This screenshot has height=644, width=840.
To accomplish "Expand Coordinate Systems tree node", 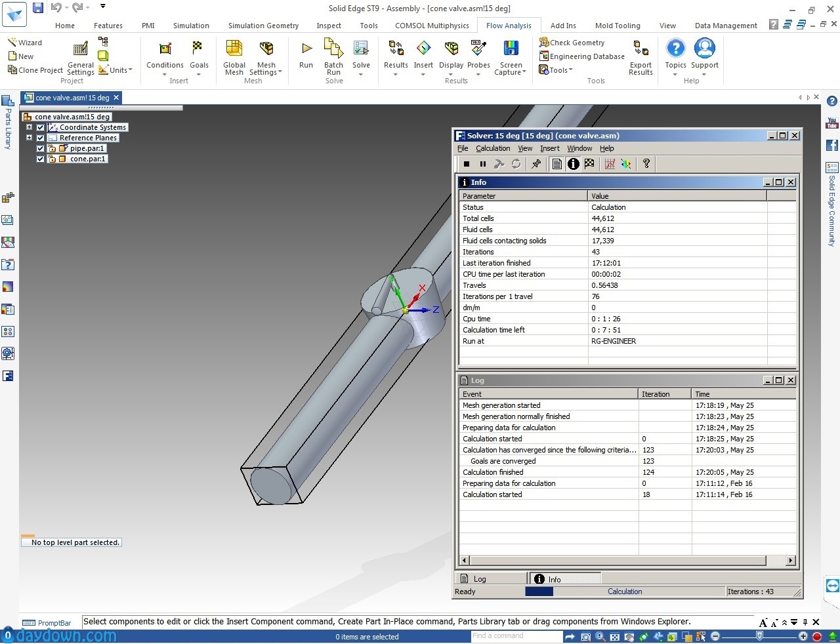I will 29,127.
